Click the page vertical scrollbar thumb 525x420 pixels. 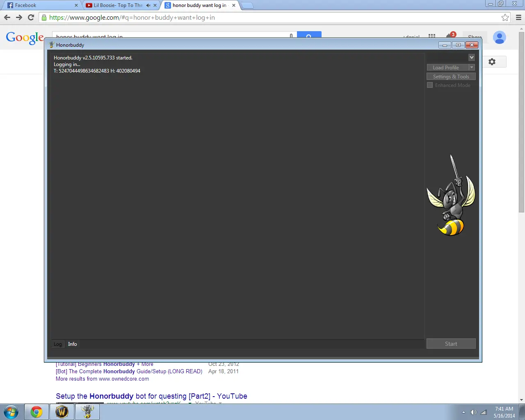pyautogui.click(x=522, y=121)
